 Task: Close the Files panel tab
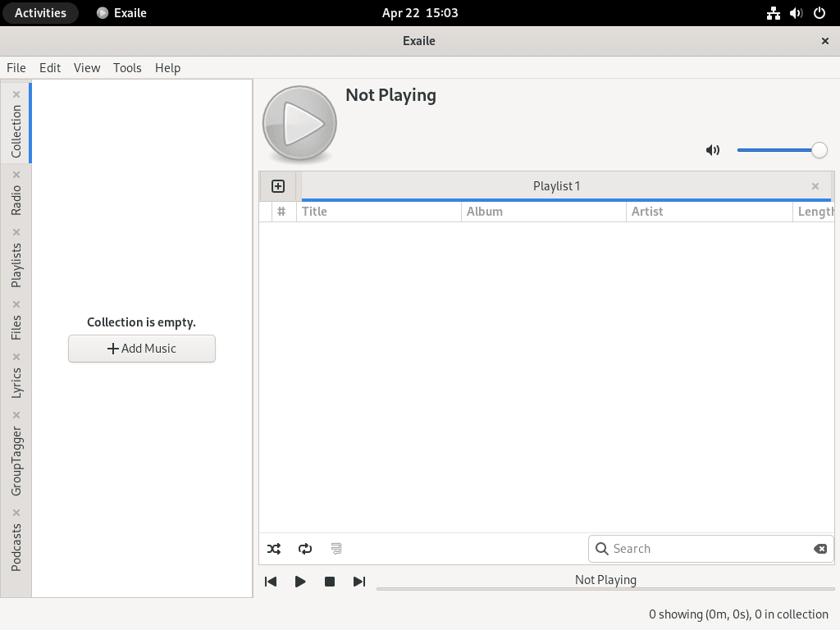pyautogui.click(x=16, y=304)
